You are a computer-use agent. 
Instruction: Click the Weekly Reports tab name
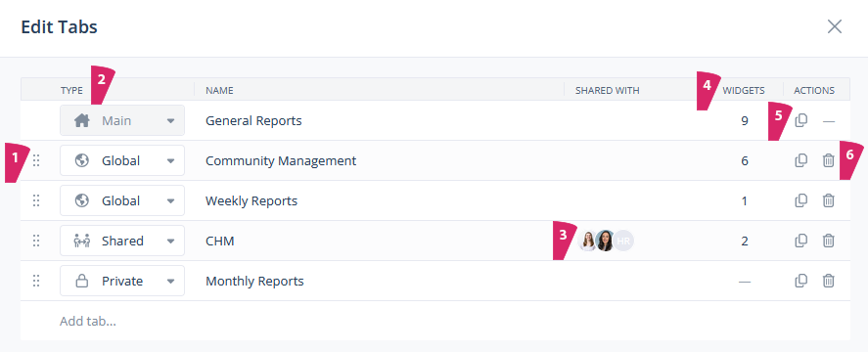tap(251, 200)
